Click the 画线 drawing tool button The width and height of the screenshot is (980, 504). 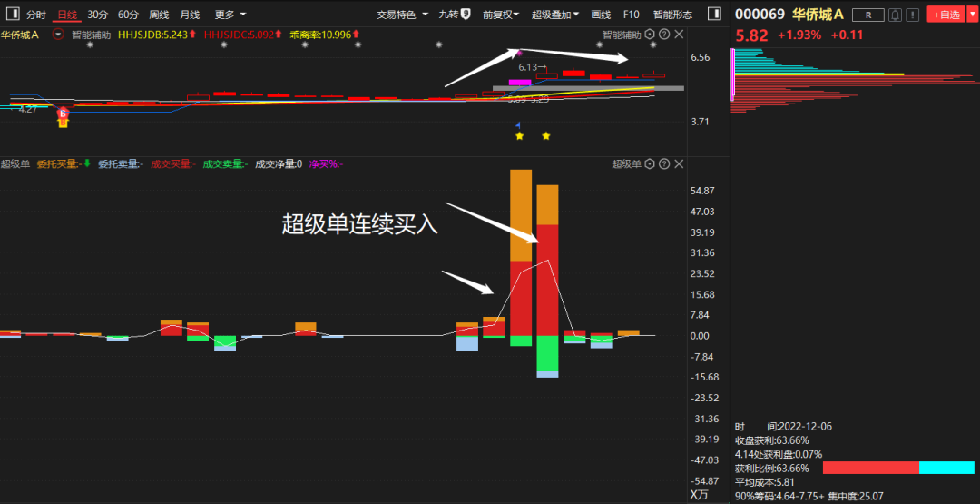click(x=601, y=15)
